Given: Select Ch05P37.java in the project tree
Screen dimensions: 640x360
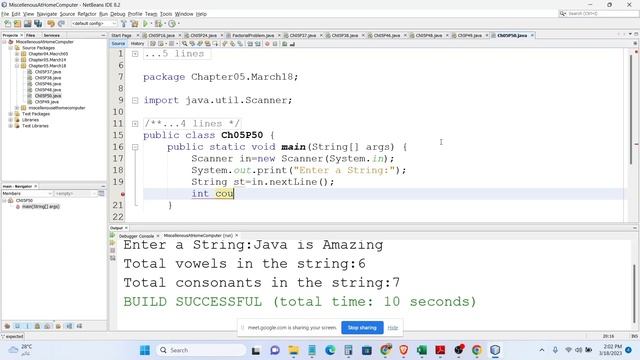Looking at the screenshot, I should [x=48, y=72].
